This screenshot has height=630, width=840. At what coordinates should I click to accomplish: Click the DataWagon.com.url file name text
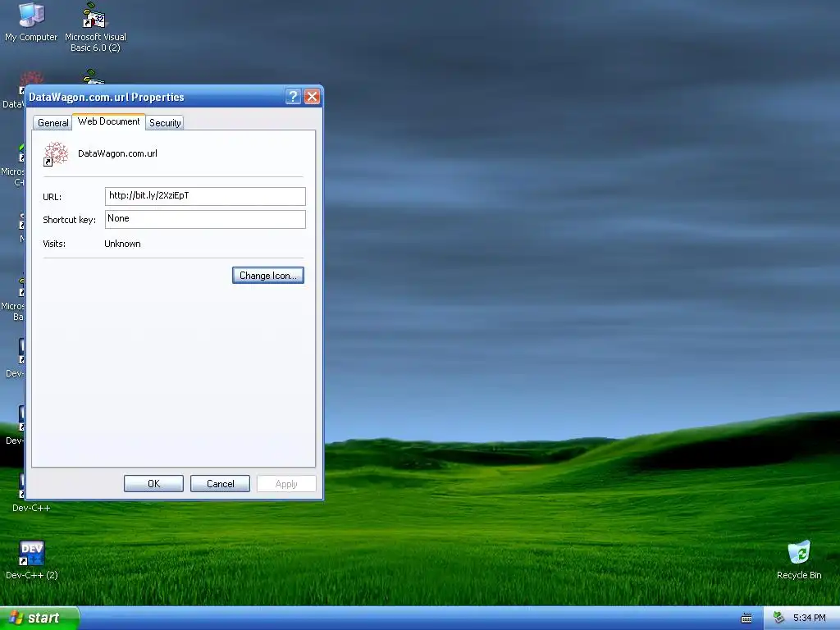click(117, 153)
